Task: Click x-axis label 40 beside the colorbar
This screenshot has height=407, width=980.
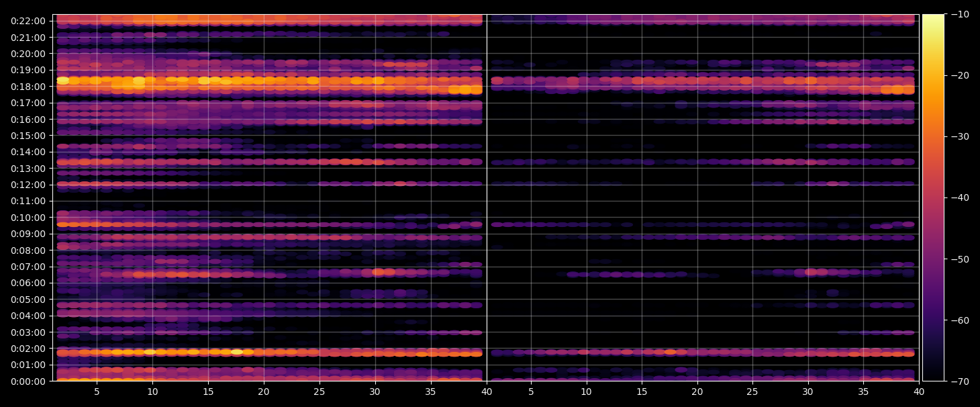Action: 919,392
